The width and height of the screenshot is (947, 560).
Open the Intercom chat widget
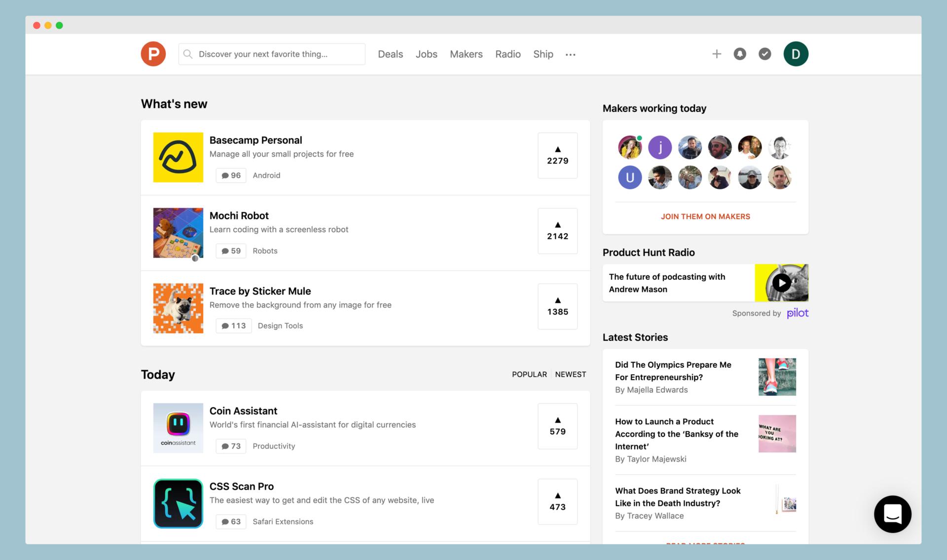[892, 514]
